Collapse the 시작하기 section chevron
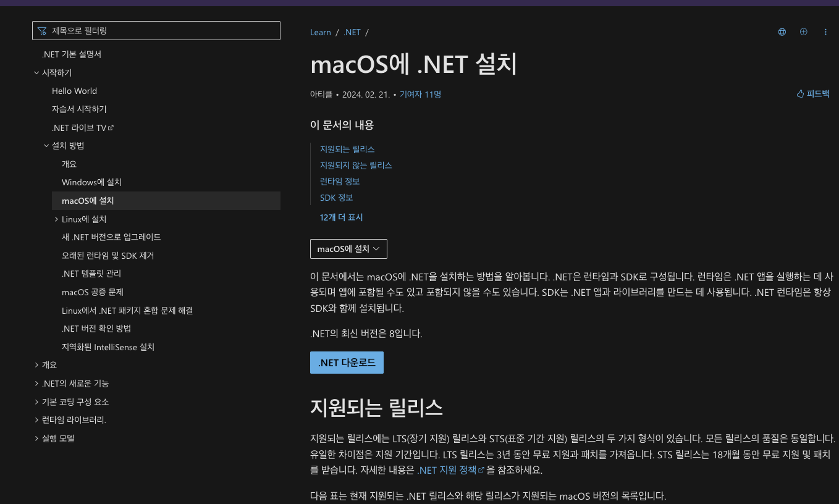 [x=36, y=73]
